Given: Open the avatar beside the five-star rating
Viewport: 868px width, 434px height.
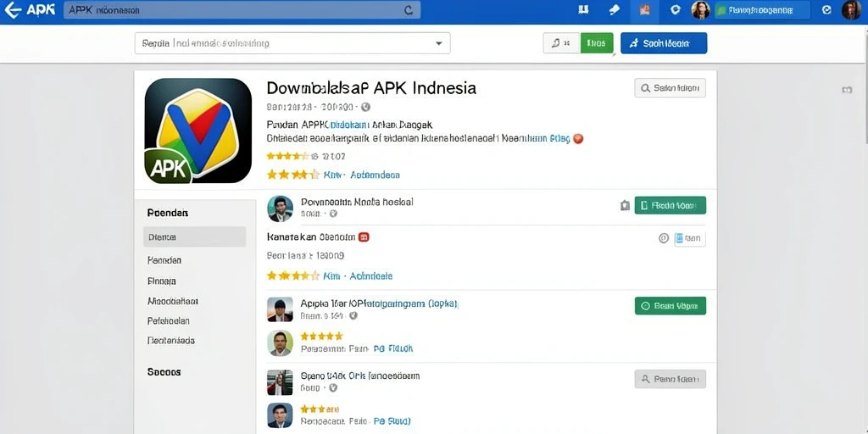Looking at the screenshot, I should pos(280,342).
